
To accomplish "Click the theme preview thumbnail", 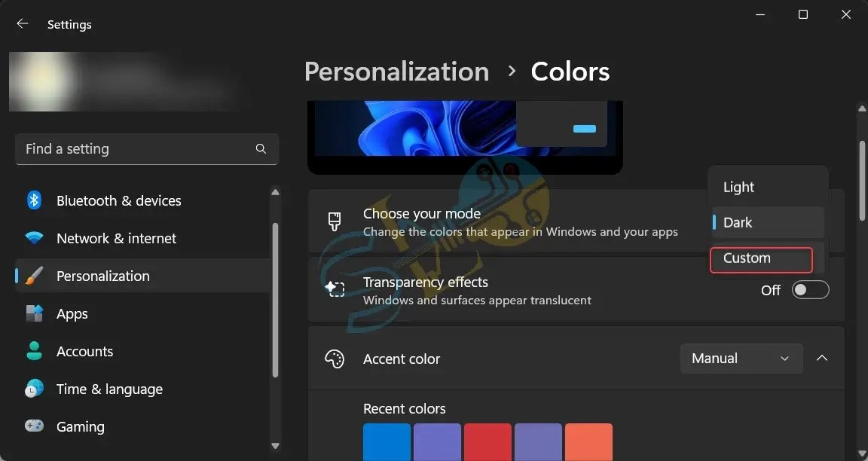I will 465,137.
